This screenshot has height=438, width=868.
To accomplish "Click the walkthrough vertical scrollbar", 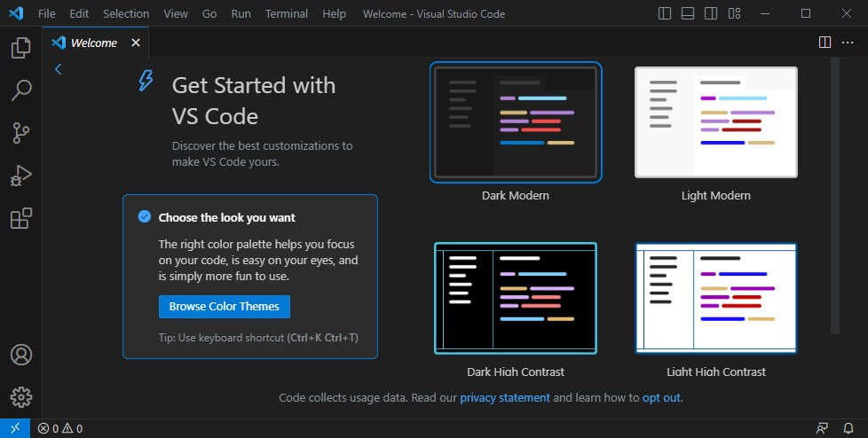I will [x=835, y=196].
